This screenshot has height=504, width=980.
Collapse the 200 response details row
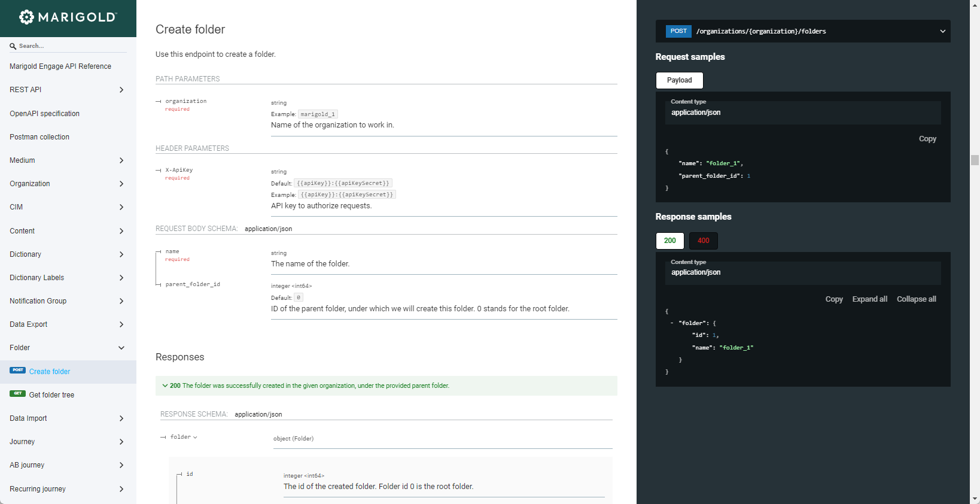tap(165, 385)
